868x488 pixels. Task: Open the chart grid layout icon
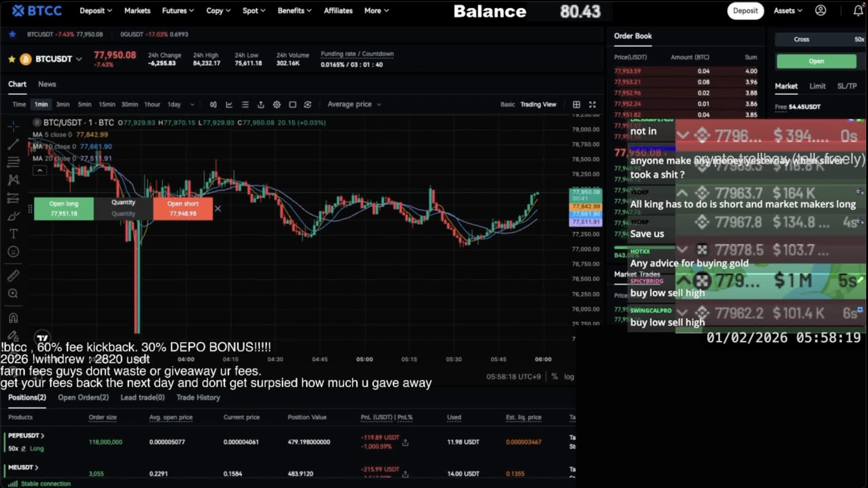click(x=576, y=104)
